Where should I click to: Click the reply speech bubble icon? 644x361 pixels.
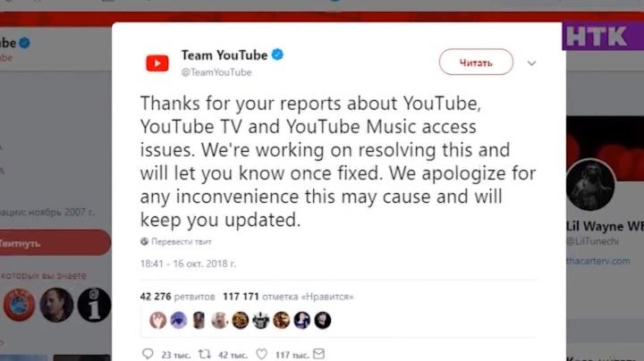[148, 354]
